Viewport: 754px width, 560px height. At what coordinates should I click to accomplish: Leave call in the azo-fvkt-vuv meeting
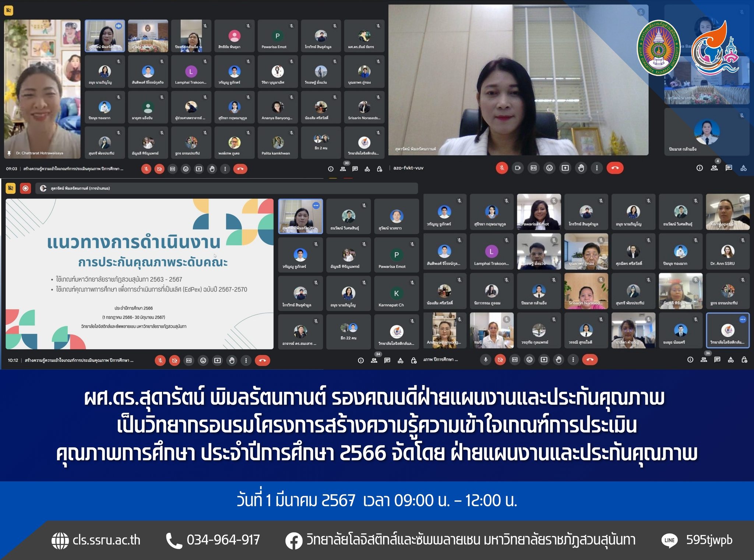pyautogui.click(x=615, y=168)
